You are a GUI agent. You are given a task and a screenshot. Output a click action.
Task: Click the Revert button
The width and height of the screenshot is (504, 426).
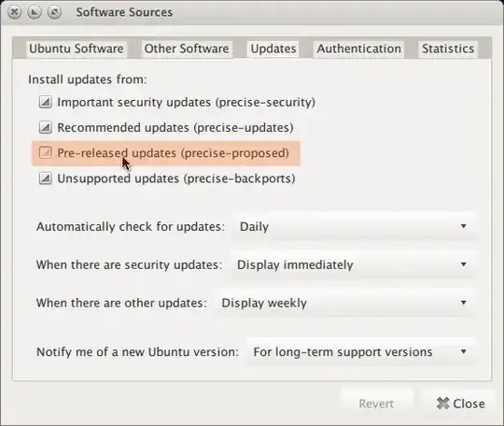(x=376, y=404)
